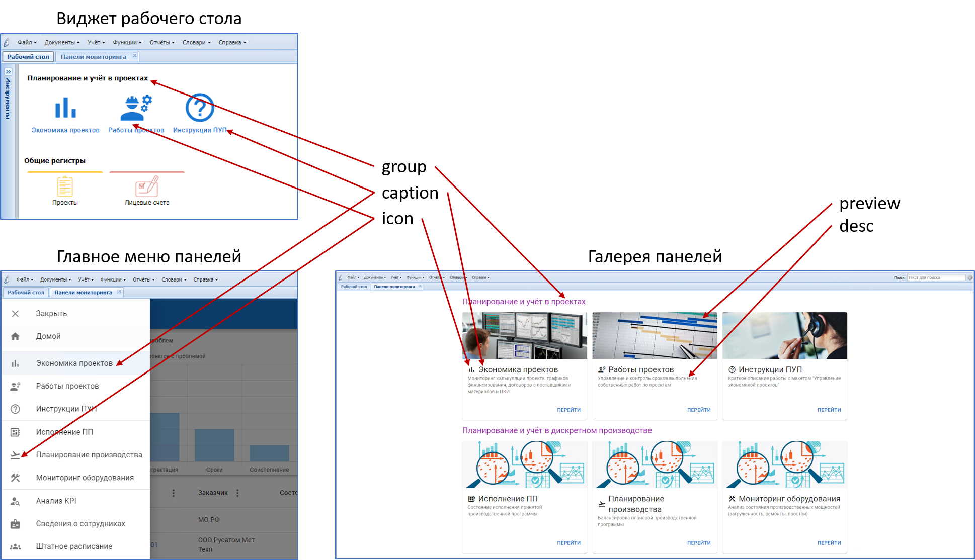Screen dimensions: 975x560
Task: Switch to Панели мониторинга tab top-left window
Action: 93,57
